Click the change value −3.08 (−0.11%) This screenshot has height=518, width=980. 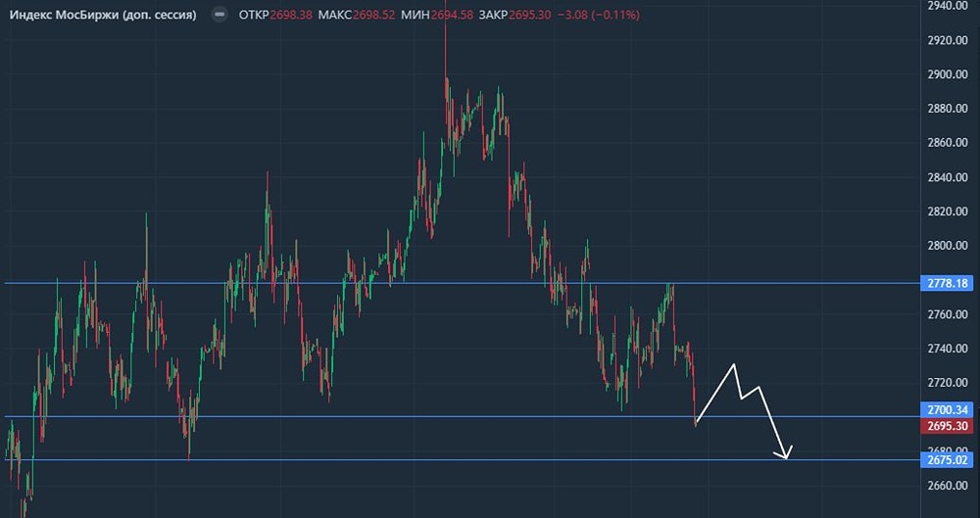click(x=600, y=15)
